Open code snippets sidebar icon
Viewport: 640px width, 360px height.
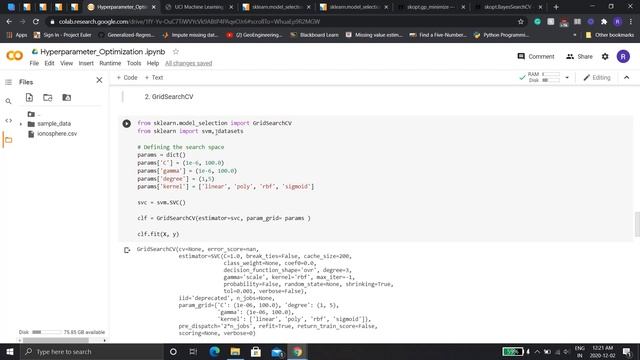8,120
